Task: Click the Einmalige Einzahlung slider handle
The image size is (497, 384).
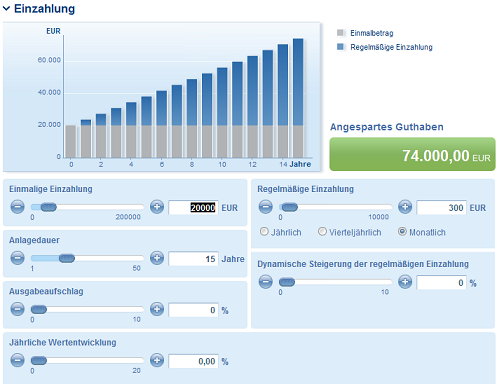Action: pyautogui.click(x=49, y=207)
